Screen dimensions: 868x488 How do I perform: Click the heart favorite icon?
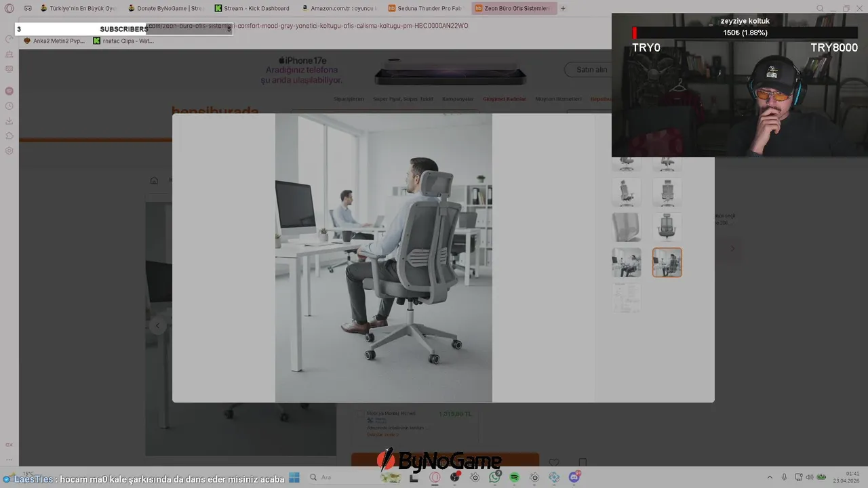pos(554,463)
